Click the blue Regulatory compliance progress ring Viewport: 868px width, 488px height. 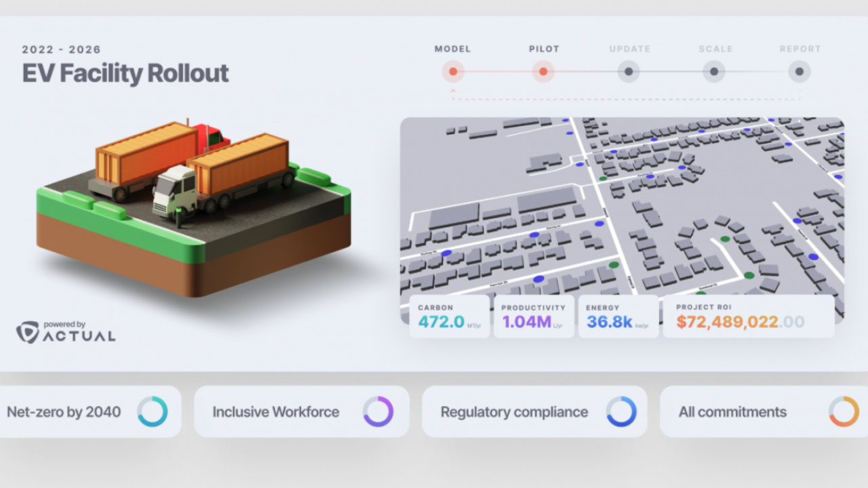[x=621, y=411]
